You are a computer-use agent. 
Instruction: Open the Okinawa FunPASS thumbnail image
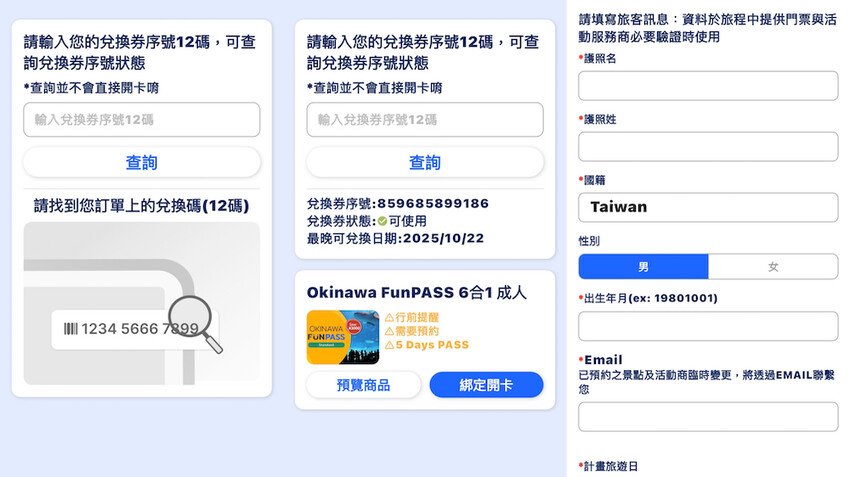343,337
